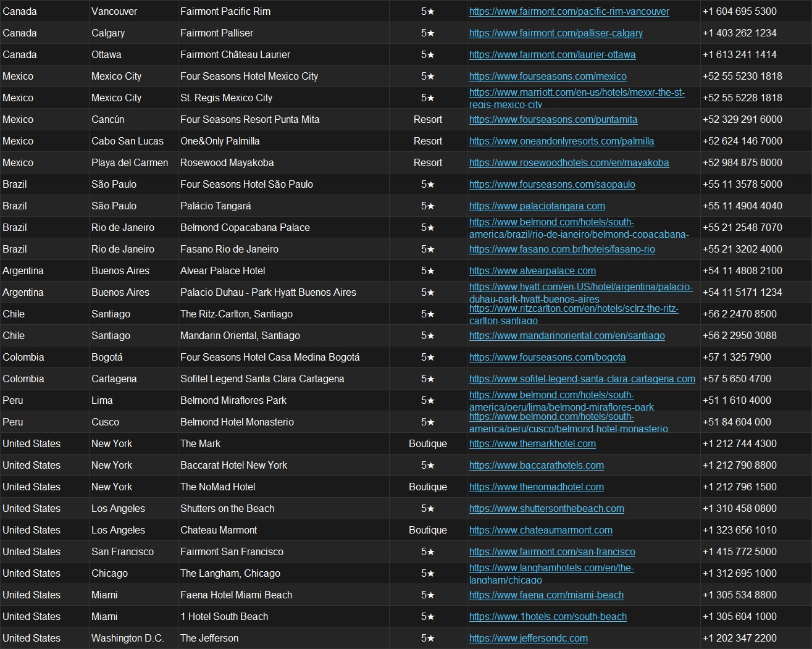This screenshot has height=649, width=812.
Task: Open the Belmond Copacabana Palace link
Action: 579,227
